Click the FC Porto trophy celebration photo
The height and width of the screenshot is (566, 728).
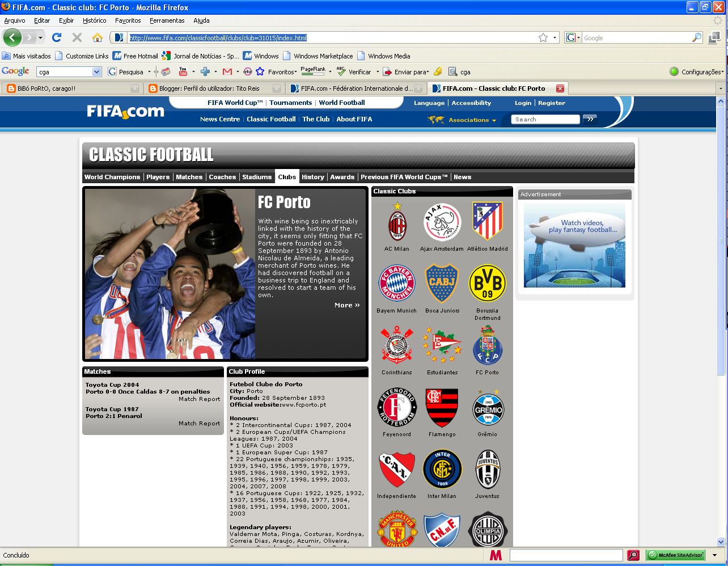tap(170, 274)
